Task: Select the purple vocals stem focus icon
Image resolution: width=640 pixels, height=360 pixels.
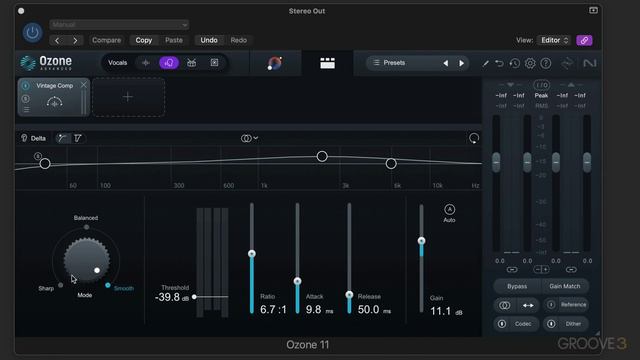Action: tap(169, 63)
